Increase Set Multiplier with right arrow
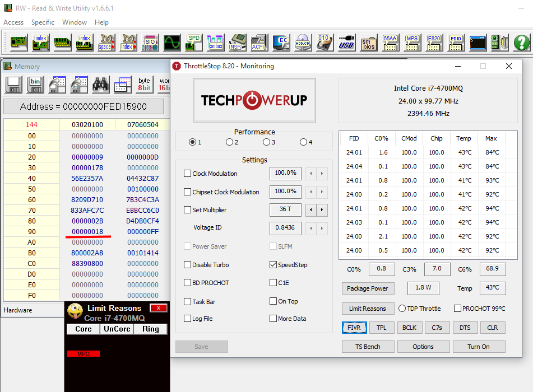The width and height of the screenshot is (533, 392). click(322, 210)
